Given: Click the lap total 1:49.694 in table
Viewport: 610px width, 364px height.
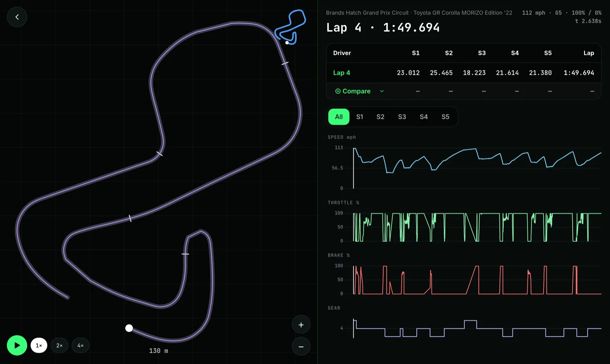Looking at the screenshot, I should 579,73.
